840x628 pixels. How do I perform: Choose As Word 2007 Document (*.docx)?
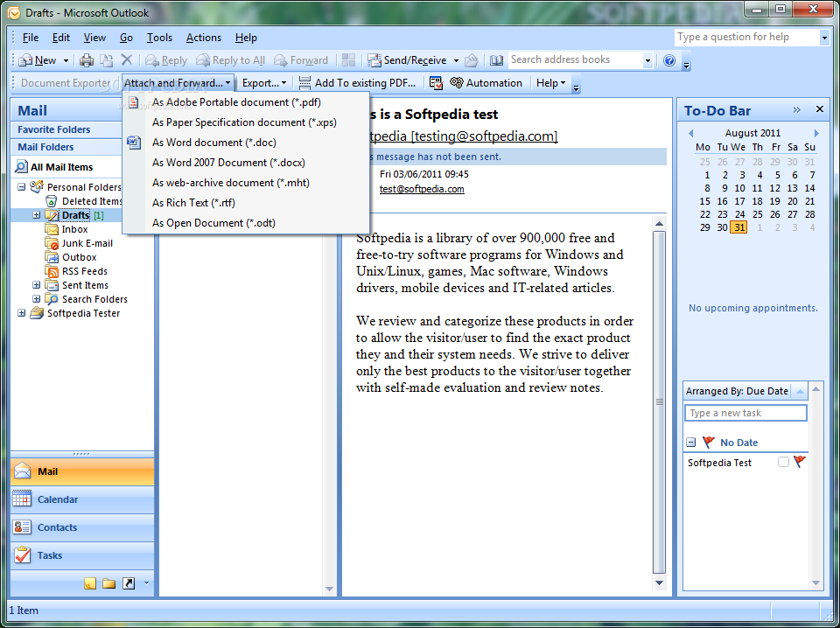coord(246,162)
